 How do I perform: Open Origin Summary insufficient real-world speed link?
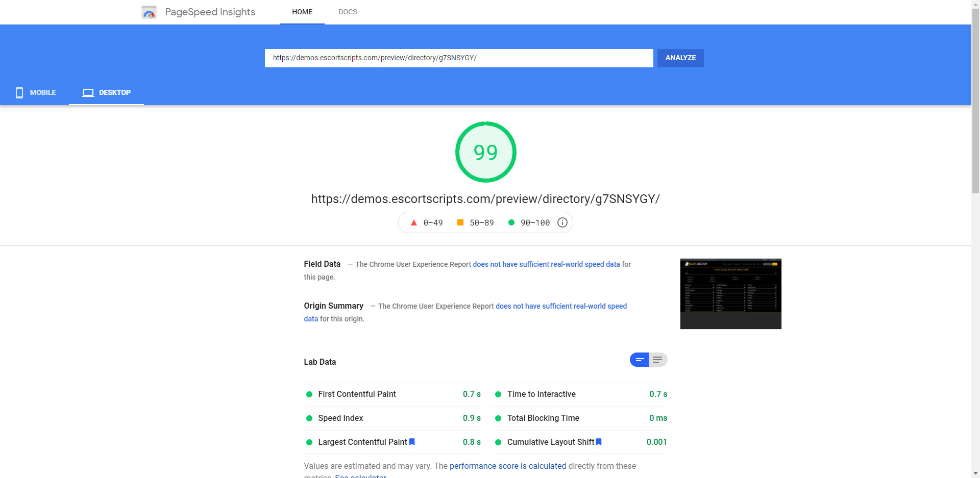(561, 306)
